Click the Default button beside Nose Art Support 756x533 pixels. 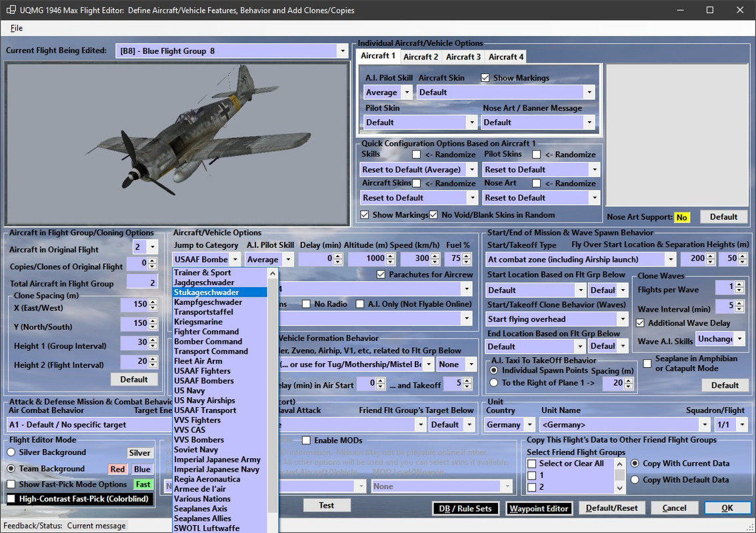pyautogui.click(x=723, y=217)
